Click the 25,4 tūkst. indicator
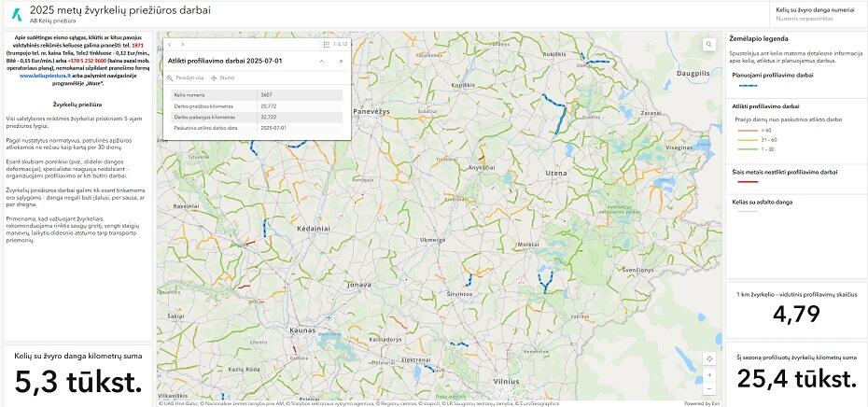The image size is (868, 407). pyautogui.click(x=797, y=379)
